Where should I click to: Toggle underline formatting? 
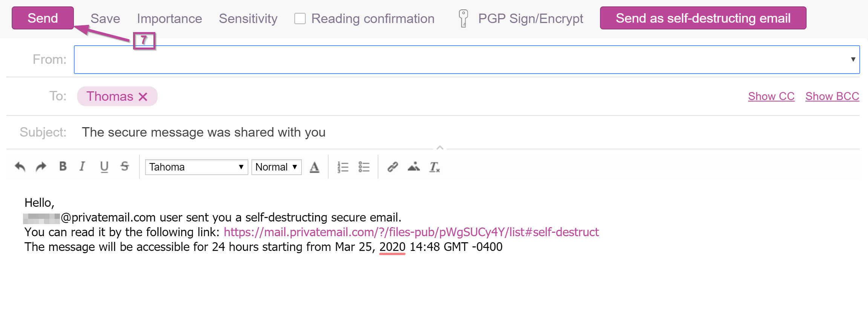coord(104,167)
